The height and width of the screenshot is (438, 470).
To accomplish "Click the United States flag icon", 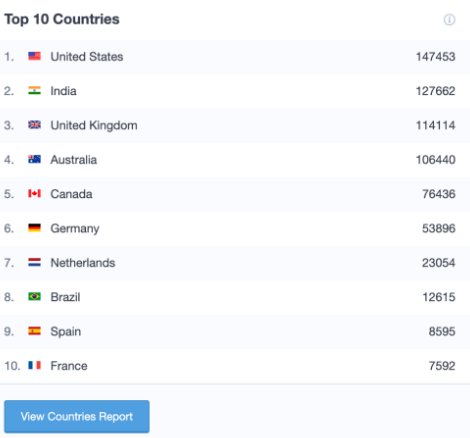I will [34, 56].
